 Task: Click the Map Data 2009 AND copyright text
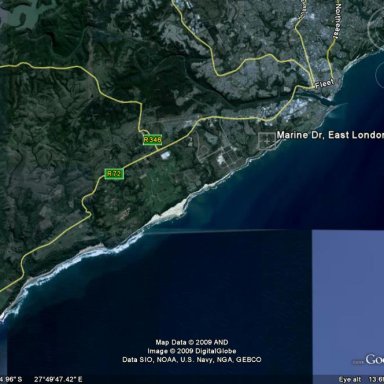(x=192, y=342)
